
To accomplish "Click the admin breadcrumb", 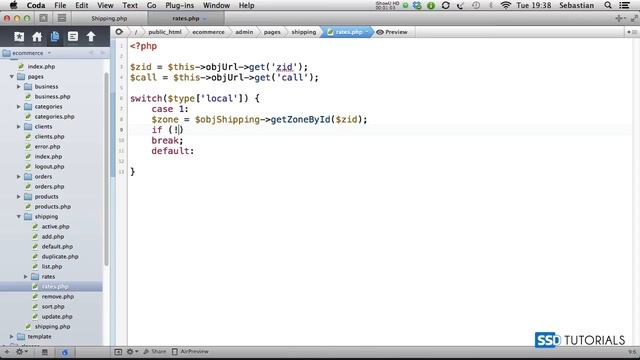I will (x=244, y=32).
